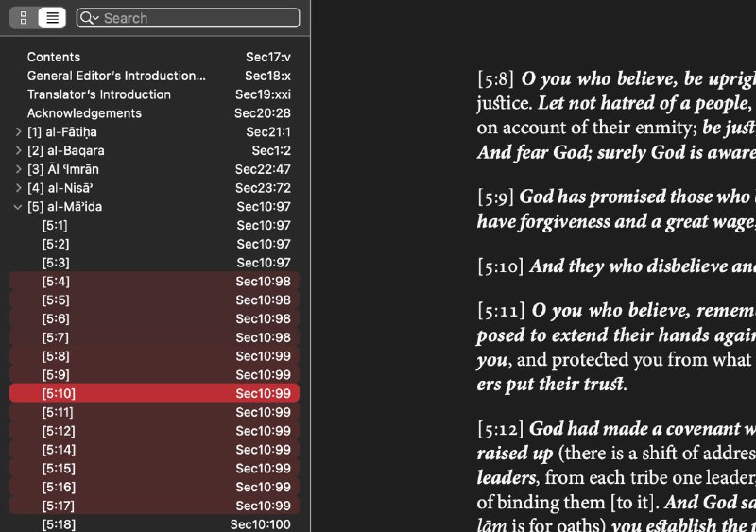The height and width of the screenshot is (532, 756).
Task: Go to verse [5:17] in outline
Action: tap(154, 506)
